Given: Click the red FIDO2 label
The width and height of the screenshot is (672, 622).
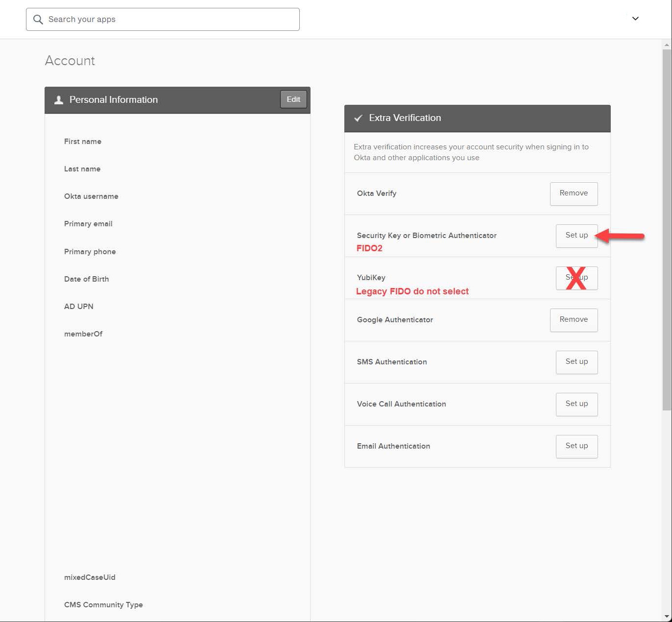Looking at the screenshot, I should [x=369, y=248].
